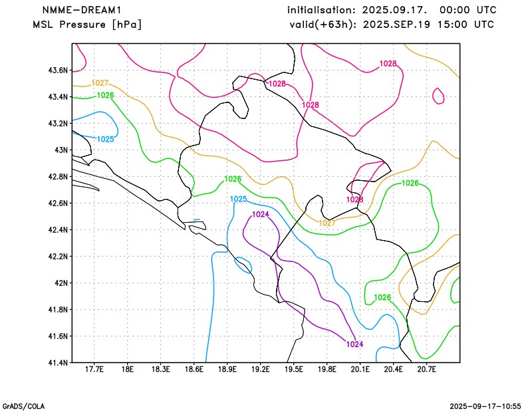Click the orange '1027' contour label near 43.5N
The width and height of the screenshot is (532, 411).
[100, 83]
